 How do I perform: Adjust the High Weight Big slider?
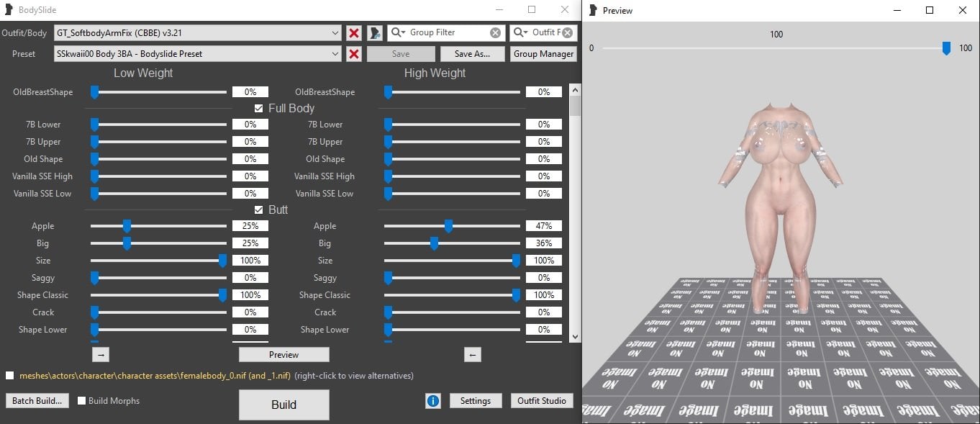click(x=434, y=243)
